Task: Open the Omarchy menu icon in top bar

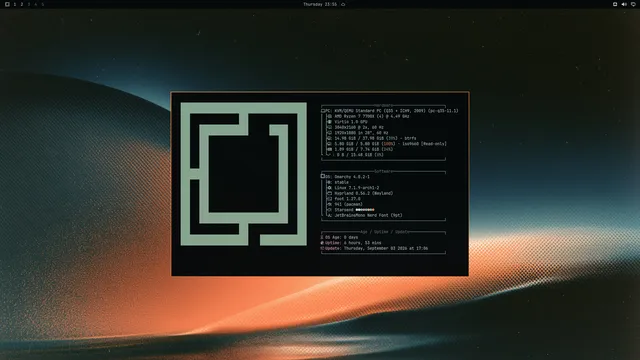Action: 7,4
